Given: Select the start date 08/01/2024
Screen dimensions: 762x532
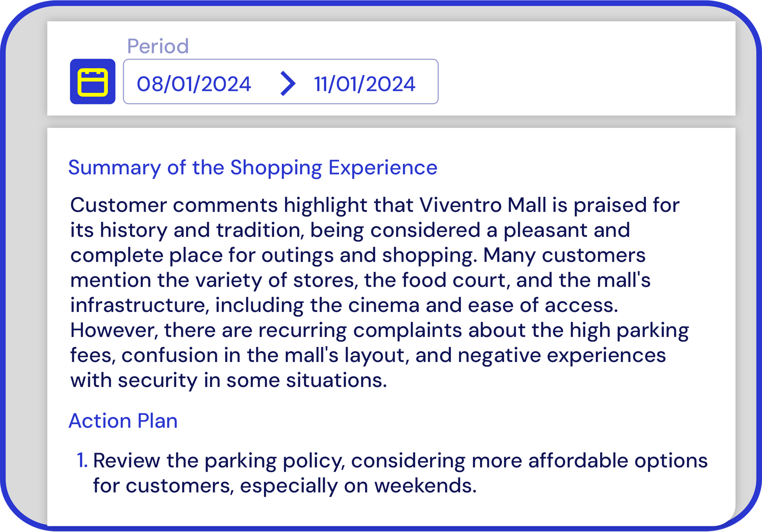Looking at the screenshot, I should click(194, 84).
